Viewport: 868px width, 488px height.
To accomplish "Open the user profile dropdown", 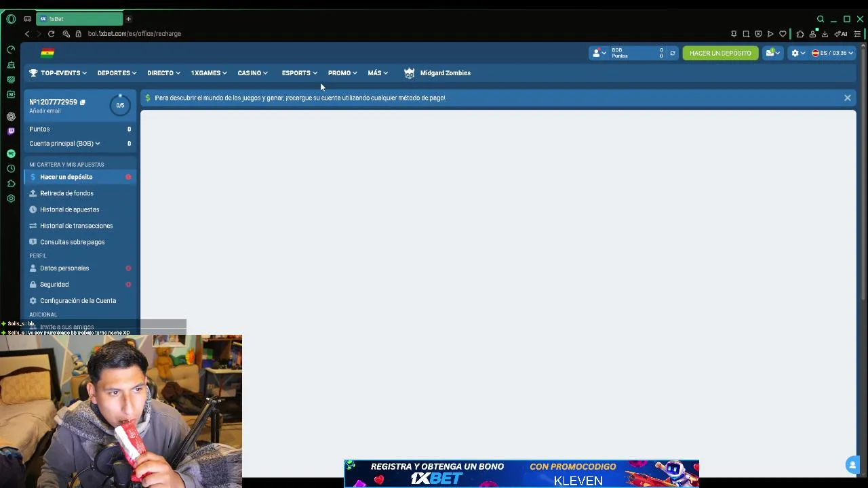I will tap(599, 53).
